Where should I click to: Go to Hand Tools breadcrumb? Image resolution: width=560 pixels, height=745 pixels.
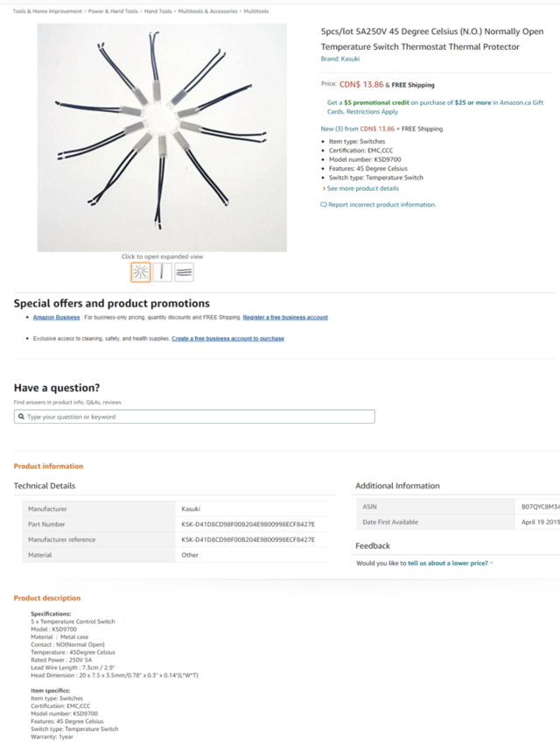(158, 11)
